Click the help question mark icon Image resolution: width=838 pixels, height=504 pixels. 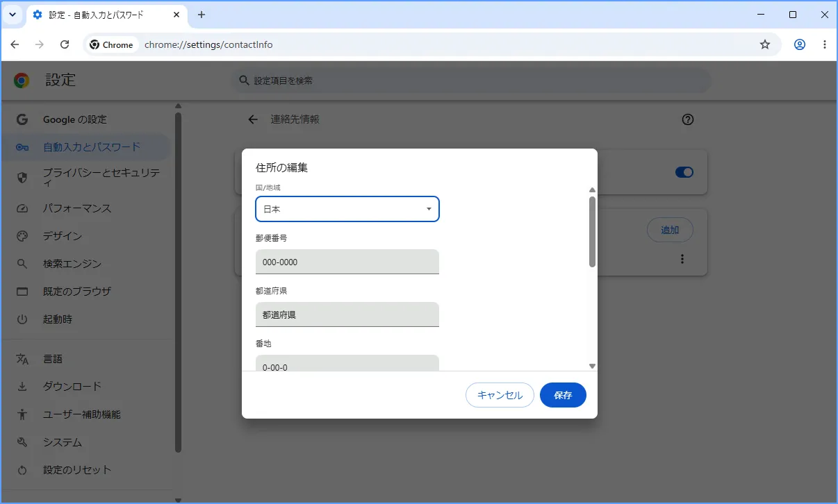point(688,119)
